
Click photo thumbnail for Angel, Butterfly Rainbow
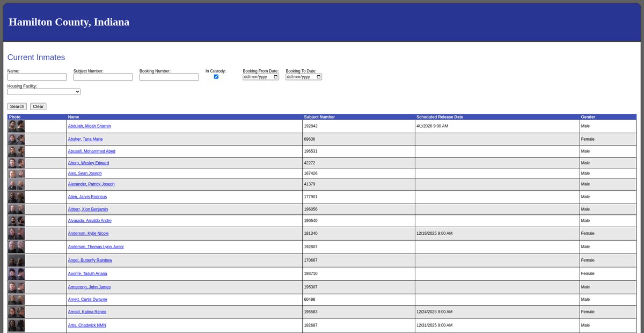(x=16, y=260)
